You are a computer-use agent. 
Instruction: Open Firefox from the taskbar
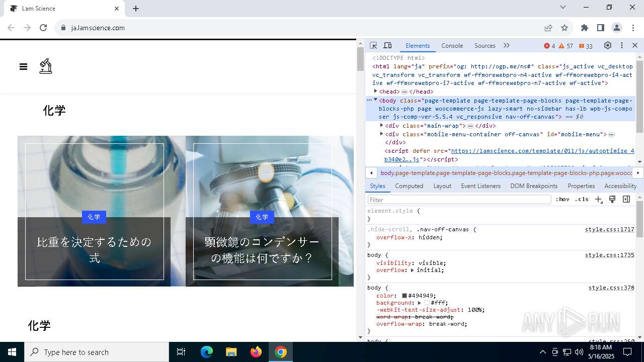pos(256,352)
